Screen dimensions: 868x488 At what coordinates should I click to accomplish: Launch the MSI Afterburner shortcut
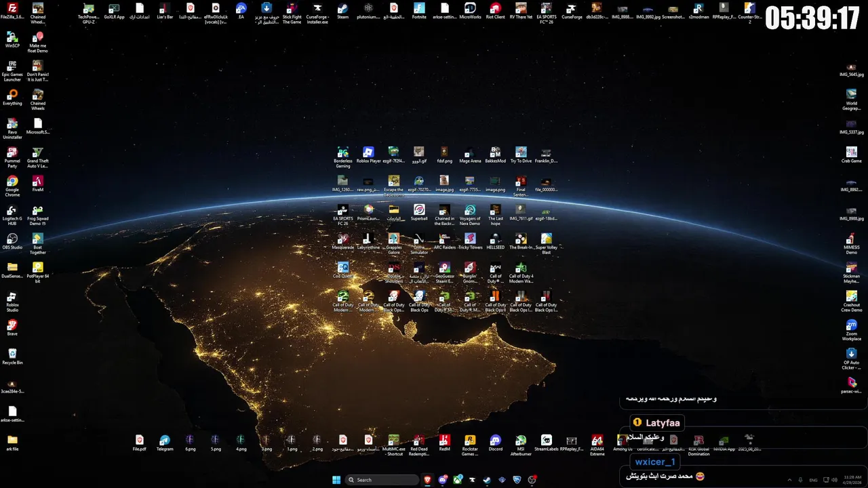(521, 445)
